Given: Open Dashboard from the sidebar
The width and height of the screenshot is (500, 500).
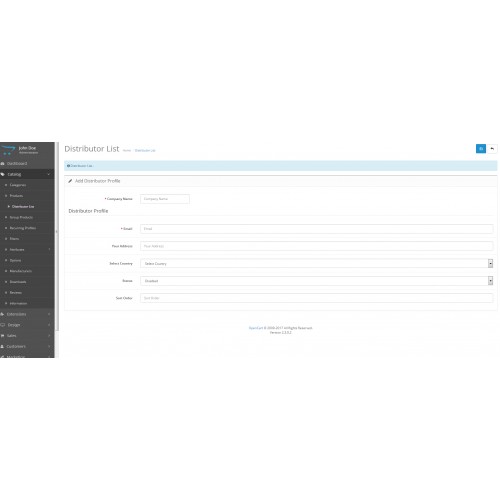Looking at the screenshot, I should point(27,164).
